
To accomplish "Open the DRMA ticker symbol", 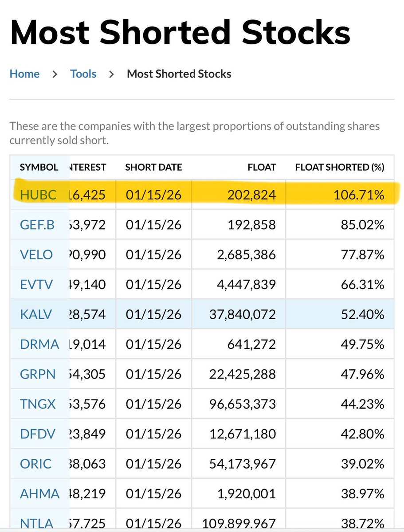I will [39, 344].
